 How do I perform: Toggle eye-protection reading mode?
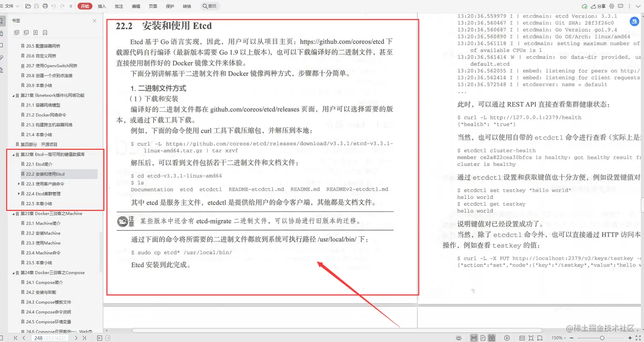459,337
